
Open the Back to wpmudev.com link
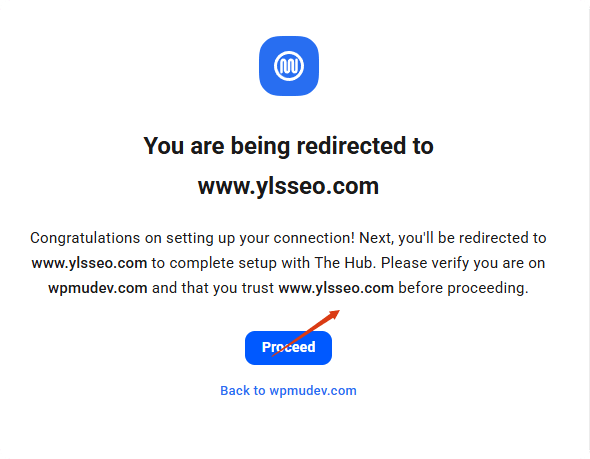pos(288,391)
